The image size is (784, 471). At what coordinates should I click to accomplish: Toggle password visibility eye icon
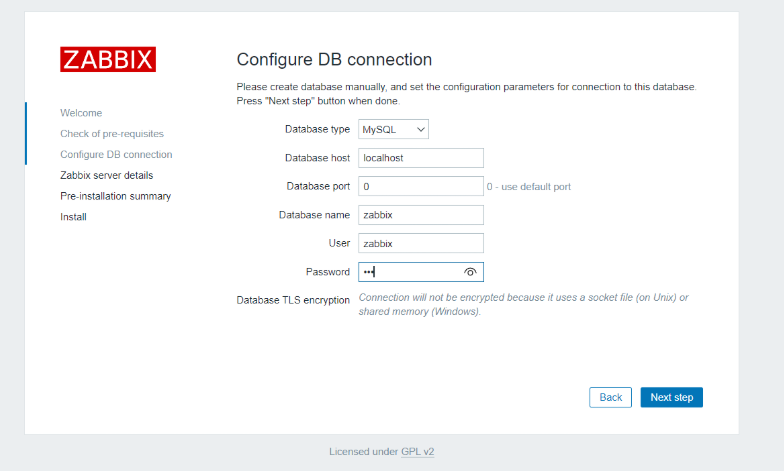tap(471, 272)
